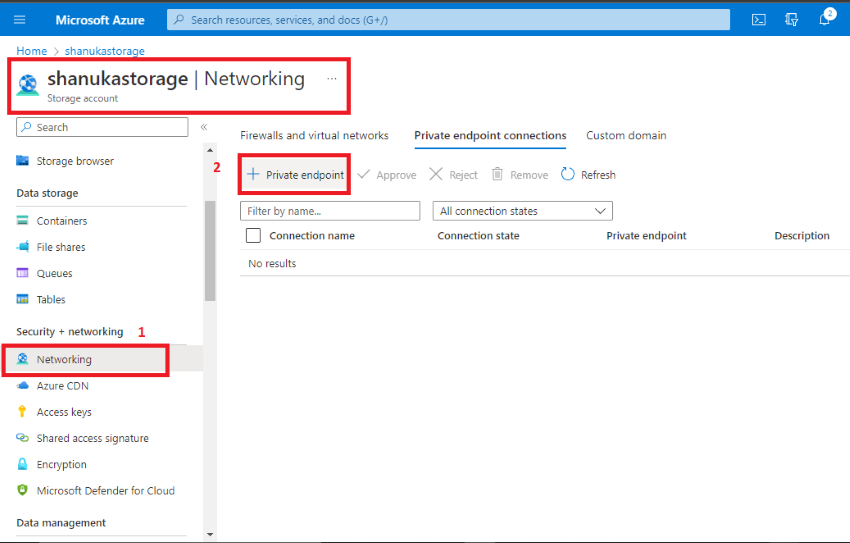Click the Reject X icon

(x=436, y=174)
